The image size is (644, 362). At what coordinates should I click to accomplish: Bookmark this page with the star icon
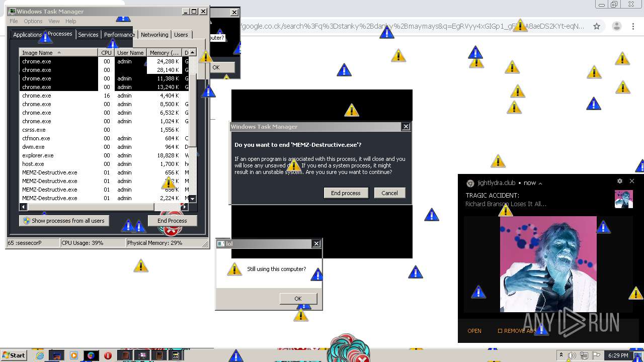597,26
